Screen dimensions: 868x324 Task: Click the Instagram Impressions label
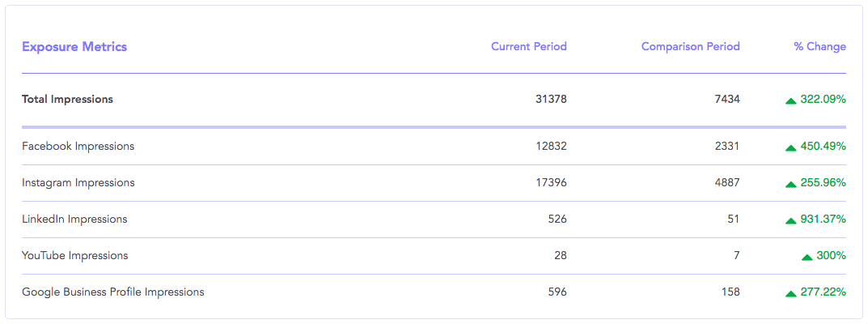[x=78, y=183]
